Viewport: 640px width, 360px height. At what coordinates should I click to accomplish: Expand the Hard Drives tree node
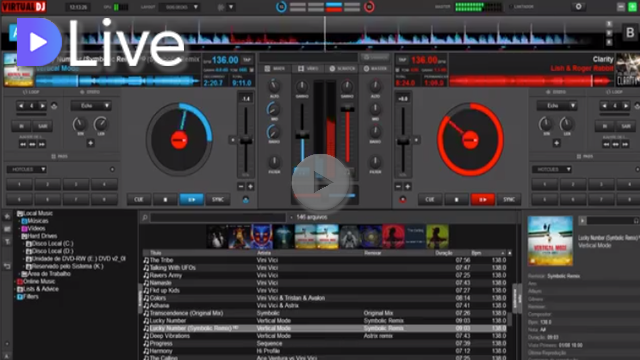point(19,236)
